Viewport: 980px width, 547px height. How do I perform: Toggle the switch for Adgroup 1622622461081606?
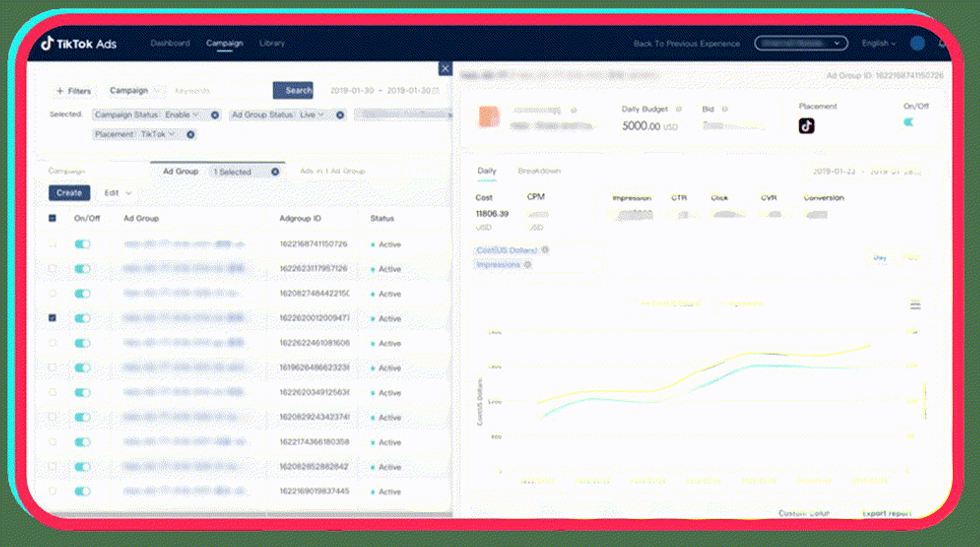tap(83, 343)
